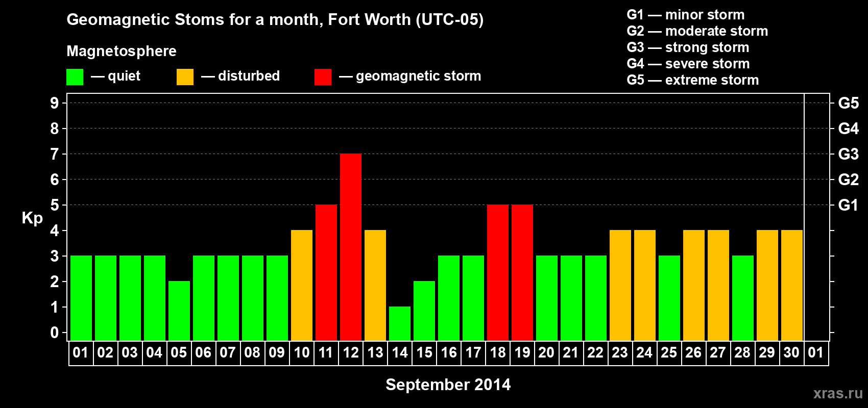Image resolution: width=868 pixels, height=408 pixels.
Task: Click the short green bar for day 14
Action: tap(400, 323)
